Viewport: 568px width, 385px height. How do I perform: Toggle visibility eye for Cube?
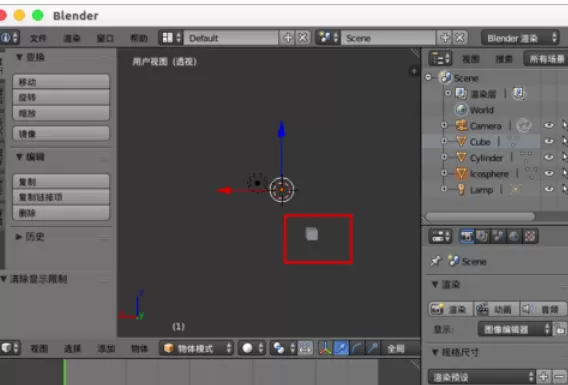pyautogui.click(x=549, y=141)
